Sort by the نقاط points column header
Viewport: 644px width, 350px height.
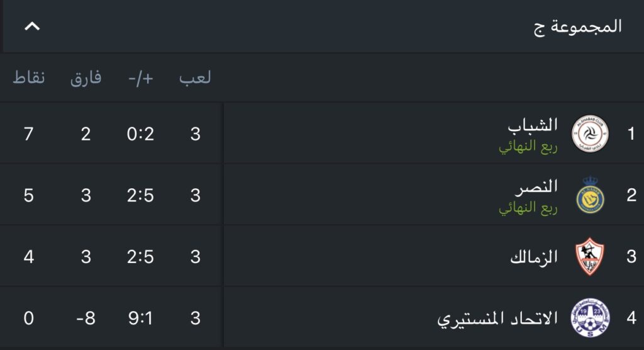click(29, 77)
